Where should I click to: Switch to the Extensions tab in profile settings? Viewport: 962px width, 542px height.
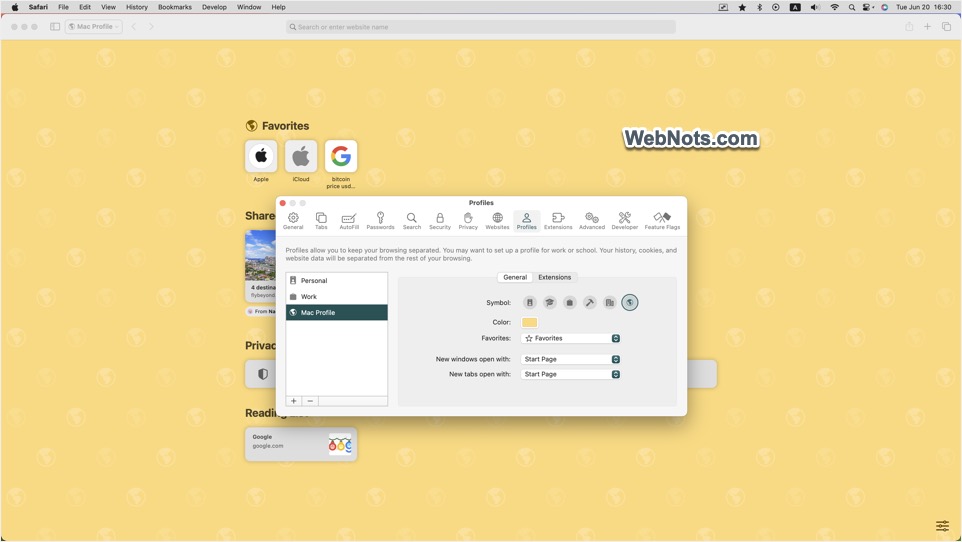click(554, 278)
